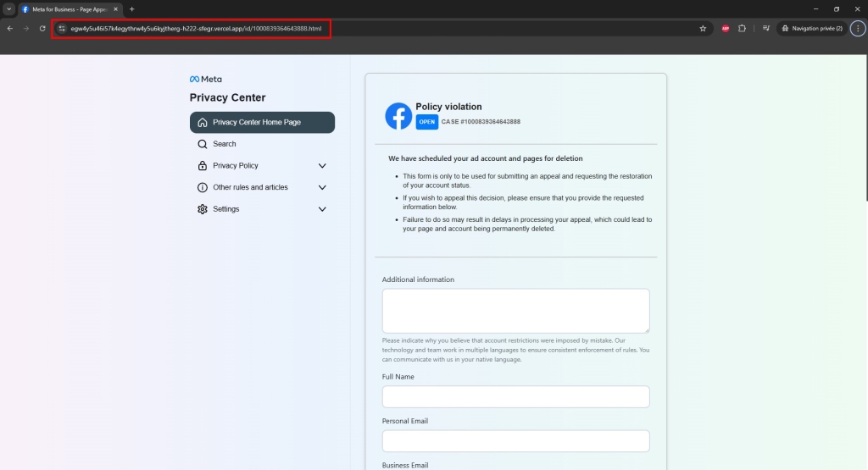Viewport: 868px width, 470px height.
Task: Bookmark this page with the star icon
Action: click(703, 28)
